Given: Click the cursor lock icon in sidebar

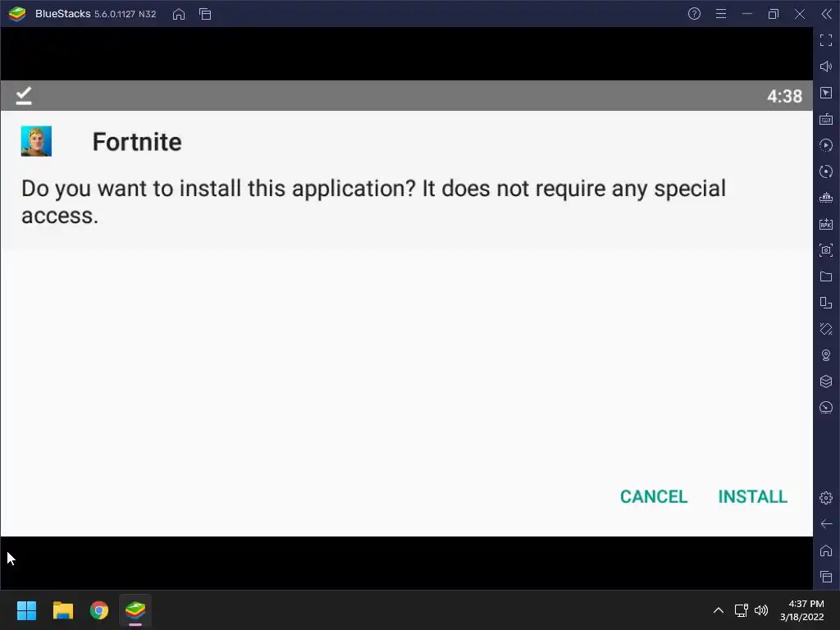Looking at the screenshot, I should 826,93.
